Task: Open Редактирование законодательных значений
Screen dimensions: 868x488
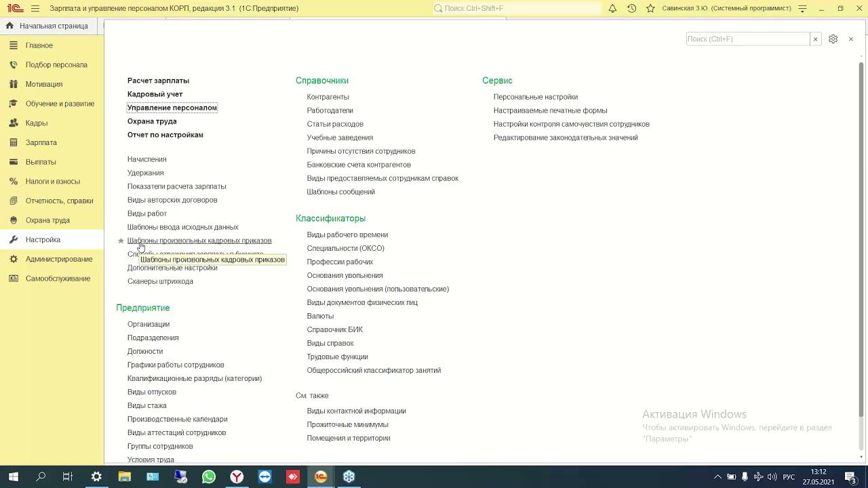Action: [566, 138]
